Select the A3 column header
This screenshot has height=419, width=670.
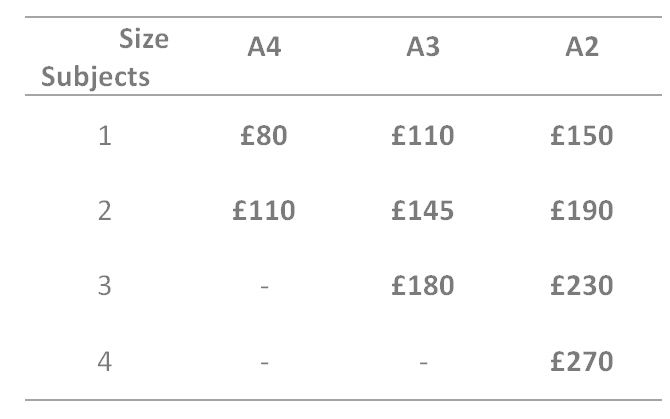[423, 49]
